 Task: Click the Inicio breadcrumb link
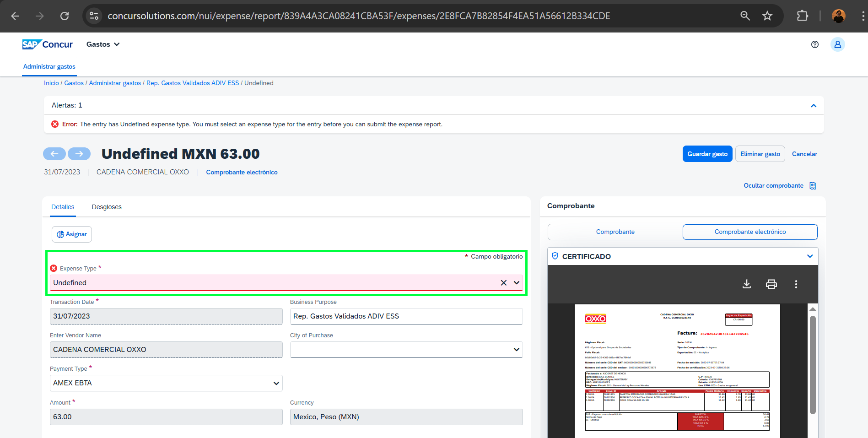(x=51, y=83)
